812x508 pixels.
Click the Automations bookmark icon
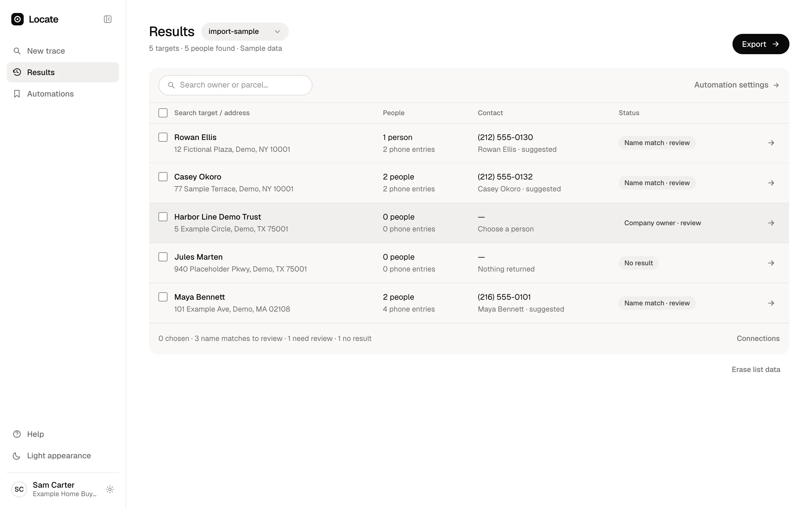pyautogui.click(x=17, y=94)
